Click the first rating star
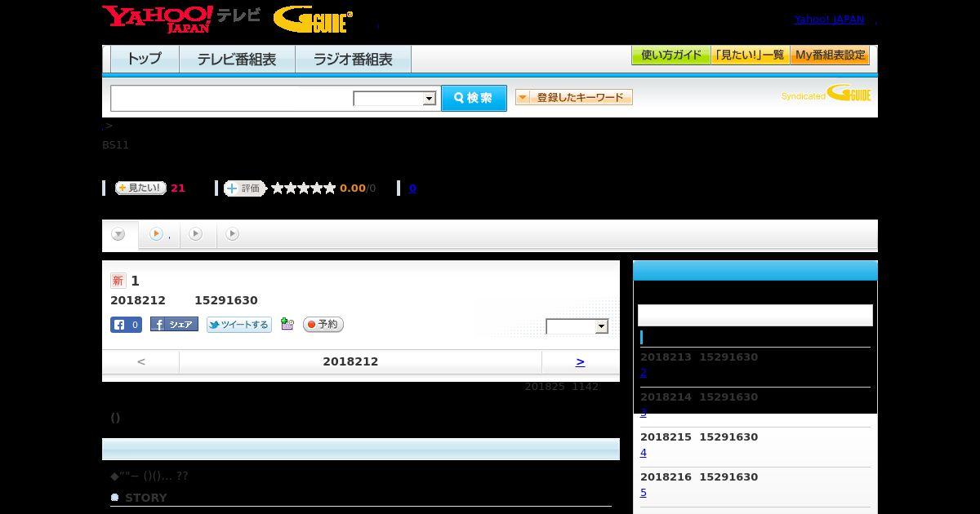This screenshot has width=980, height=514. point(278,188)
